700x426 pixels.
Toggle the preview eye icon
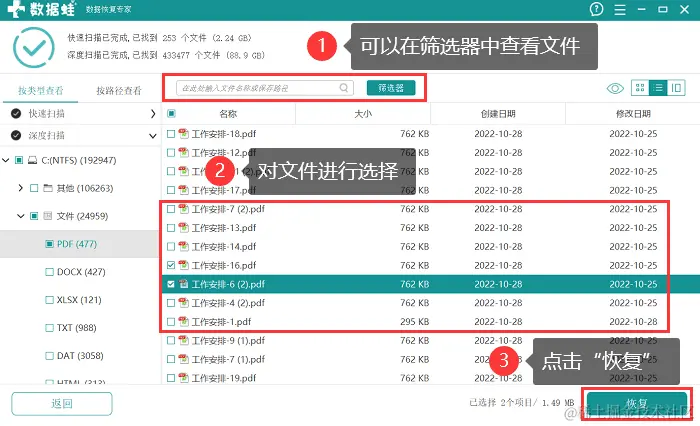click(x=615, y=88)
